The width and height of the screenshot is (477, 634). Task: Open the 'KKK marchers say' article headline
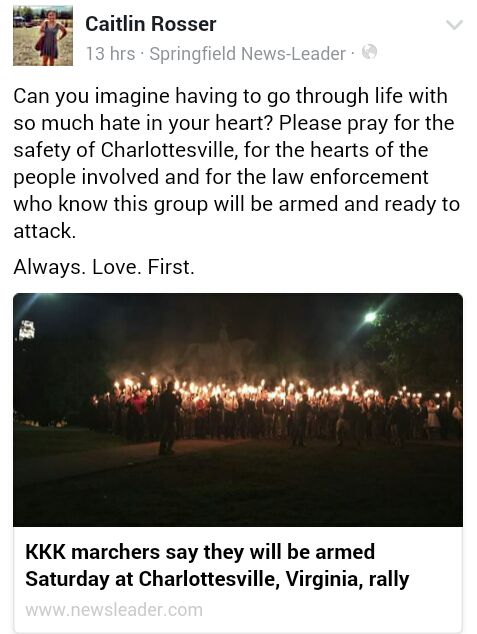(217, 565)
